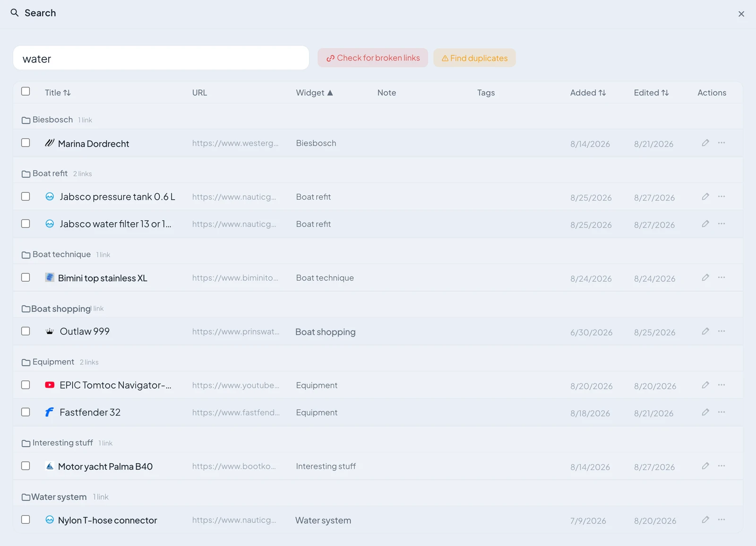Click the magnifier Search icon in header
The height and width of the screenshot is (546, 756).
pyautogui.click(x=15, y=13)
